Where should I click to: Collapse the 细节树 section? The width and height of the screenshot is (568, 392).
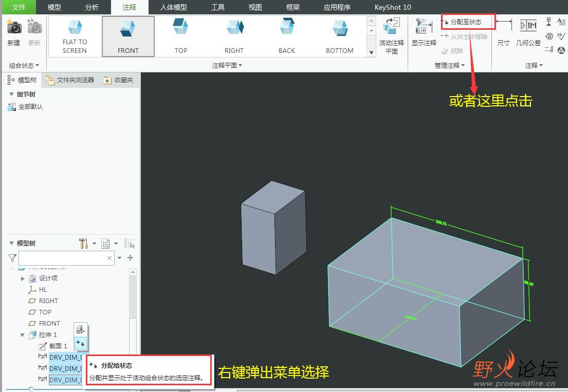coord(12,95)
